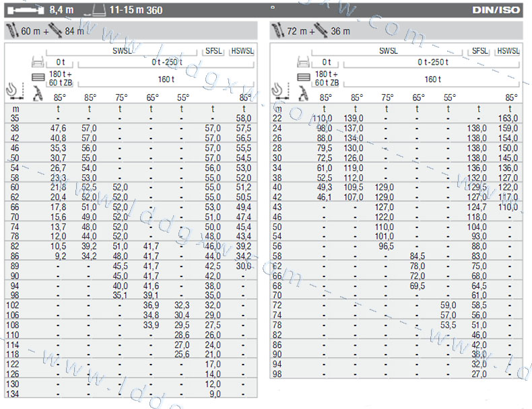Click value 98,0 in right table row 24
This screenshot has width=532, height=409.
pos(325,128)
